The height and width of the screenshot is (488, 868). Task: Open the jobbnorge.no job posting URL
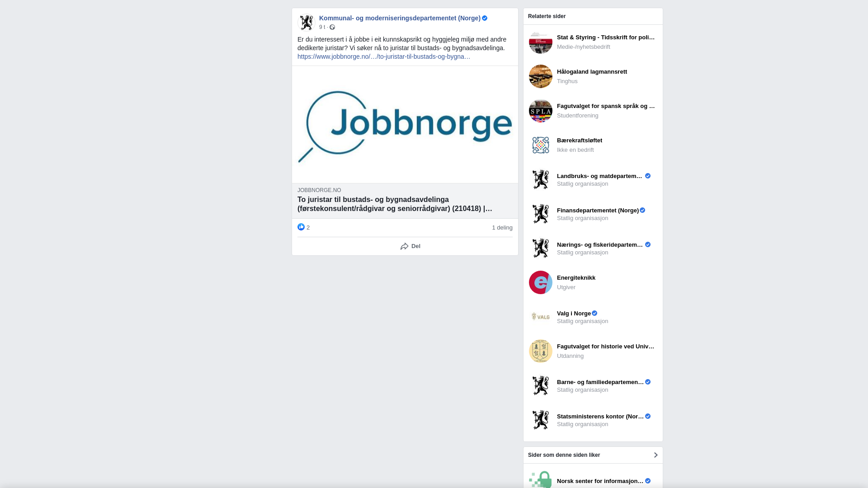(383, 56)
